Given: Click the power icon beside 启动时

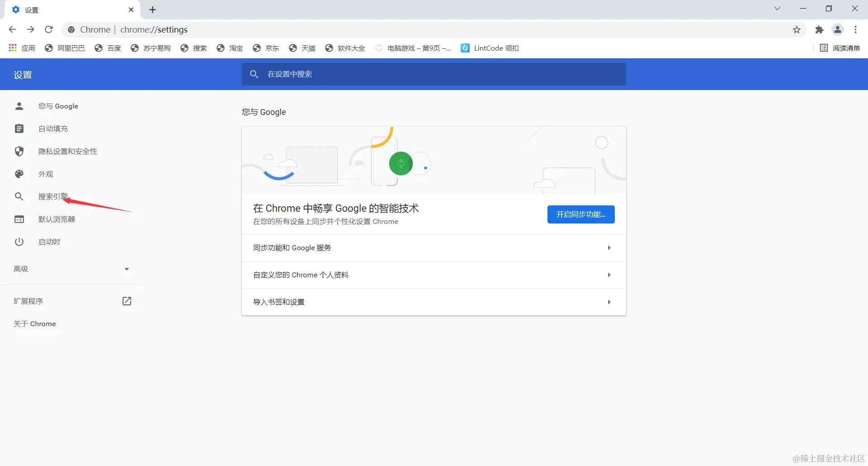Looking at the screenshot, I should click(x=19, y=242).
